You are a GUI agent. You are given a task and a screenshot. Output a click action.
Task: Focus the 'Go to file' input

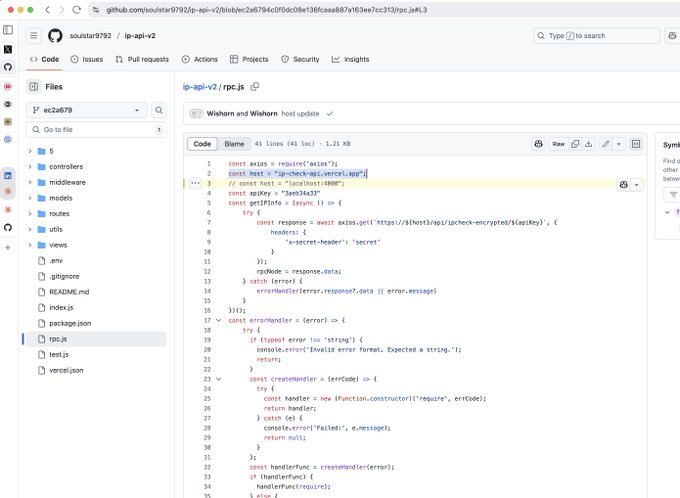pos(96,130)
